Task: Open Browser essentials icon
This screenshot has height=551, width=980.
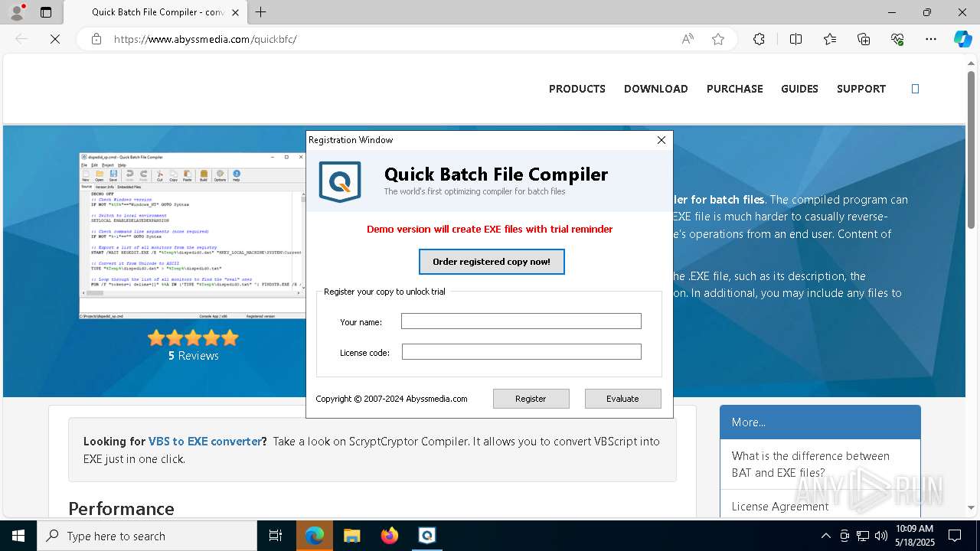Action: [x=897, y=39]
